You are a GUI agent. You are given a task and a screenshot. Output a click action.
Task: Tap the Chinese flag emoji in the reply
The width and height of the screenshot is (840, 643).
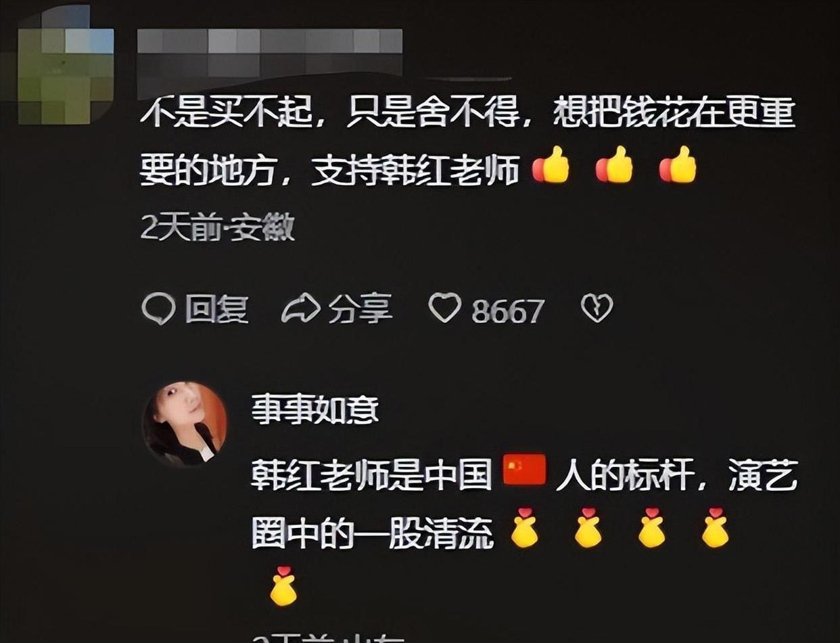[x=524, y=470]
